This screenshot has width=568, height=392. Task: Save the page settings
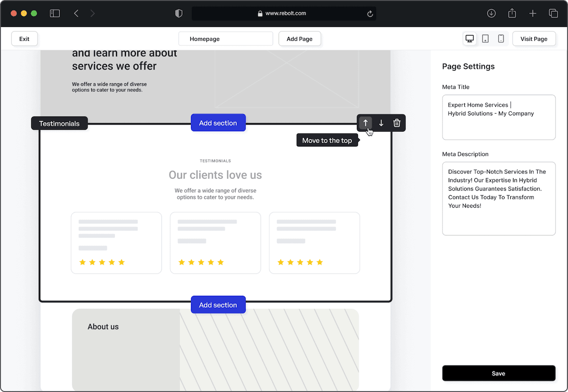coord(498,373)
